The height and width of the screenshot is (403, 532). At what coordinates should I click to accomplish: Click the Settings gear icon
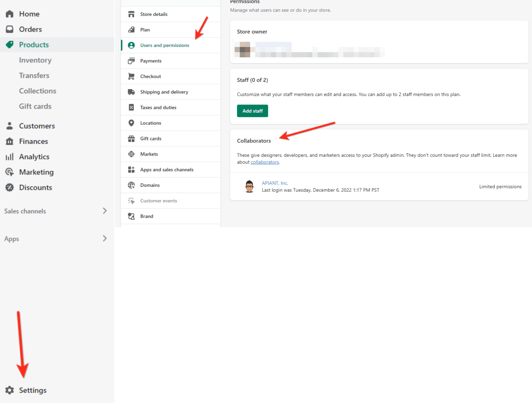[x=10, y=390]
